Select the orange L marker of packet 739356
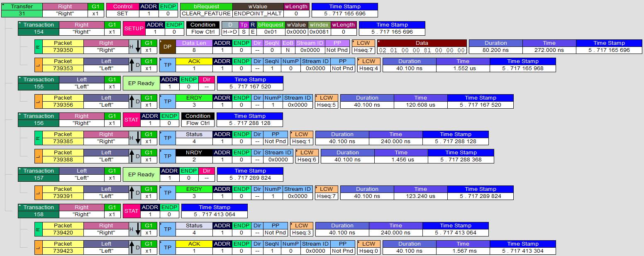Screen dimensions: 644x256 [38, 101]
